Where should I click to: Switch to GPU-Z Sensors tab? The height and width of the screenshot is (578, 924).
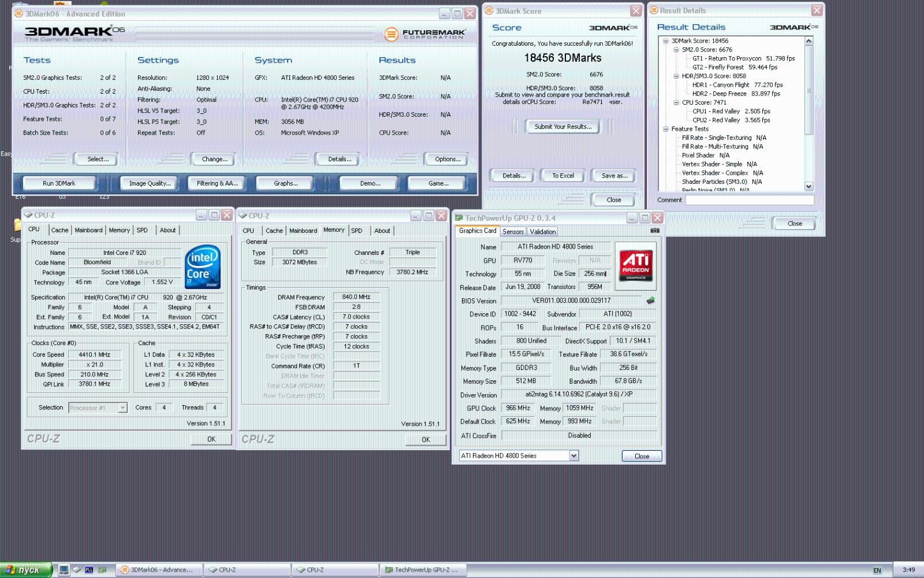[x=513, y=232]
